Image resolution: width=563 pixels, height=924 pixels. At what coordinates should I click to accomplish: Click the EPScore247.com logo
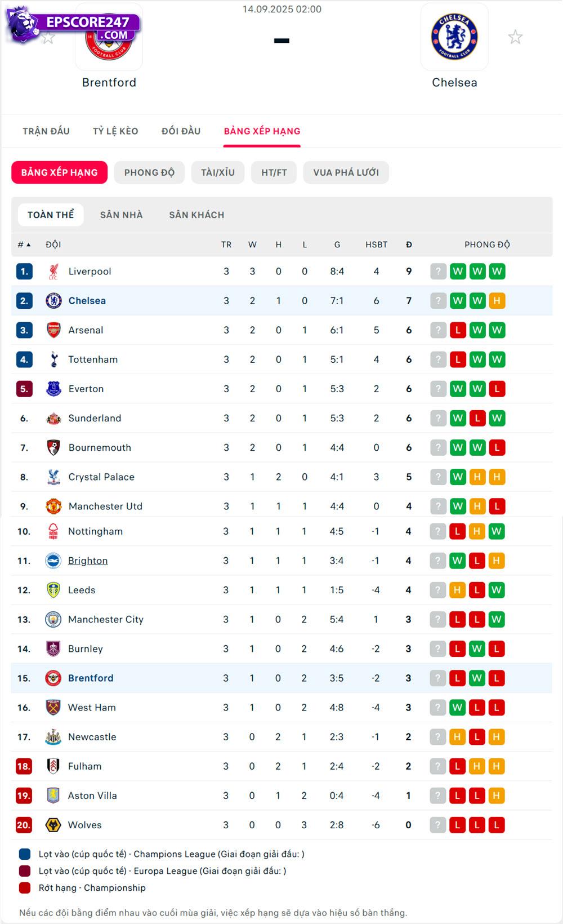73,25
